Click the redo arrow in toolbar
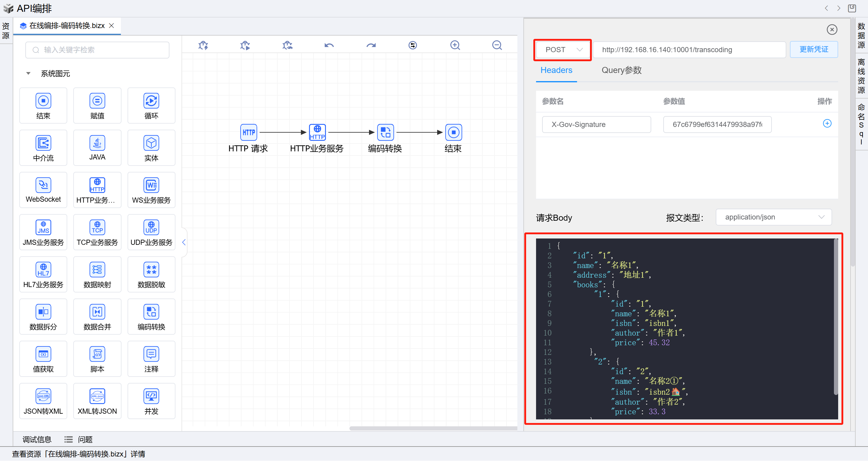 (371, 45)
